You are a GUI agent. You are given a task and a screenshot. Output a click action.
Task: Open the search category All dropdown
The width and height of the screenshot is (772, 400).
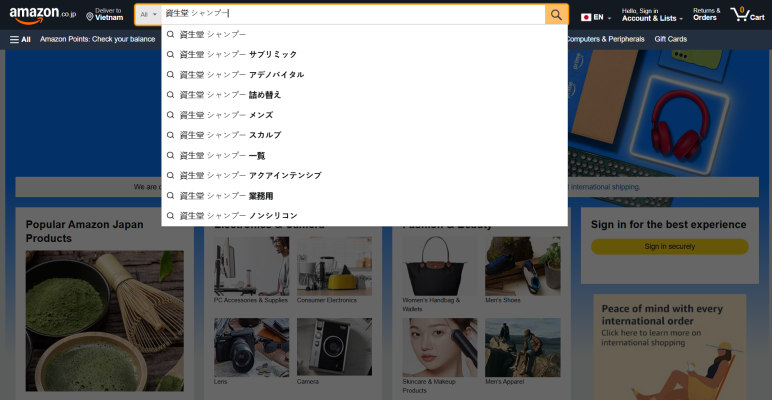click(148, 15)
